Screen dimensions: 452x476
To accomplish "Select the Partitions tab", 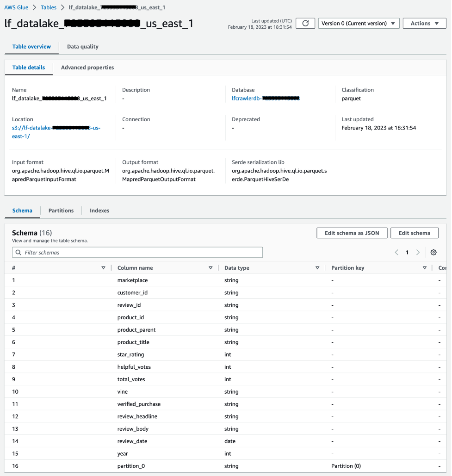I will 61,211.
